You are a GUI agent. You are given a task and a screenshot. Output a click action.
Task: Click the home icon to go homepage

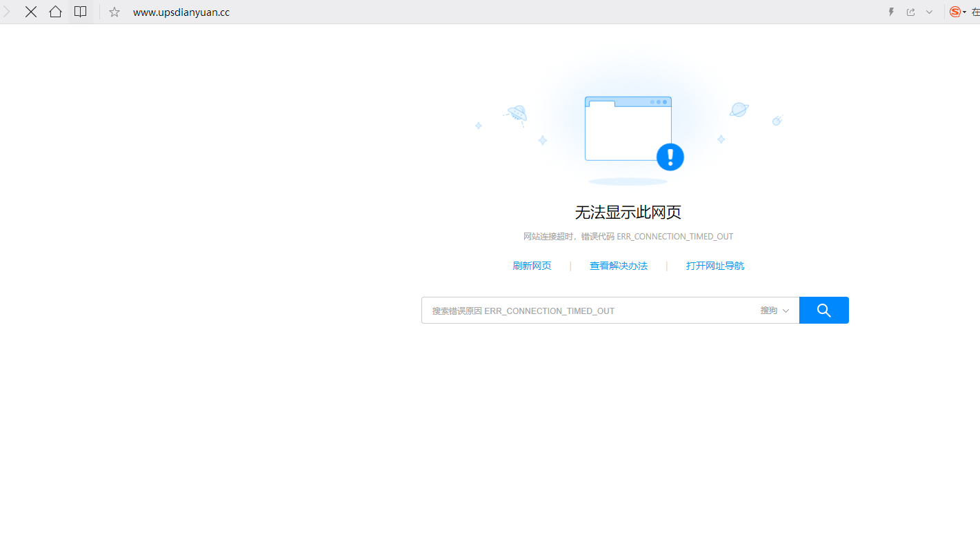click(x=55, y=12)
